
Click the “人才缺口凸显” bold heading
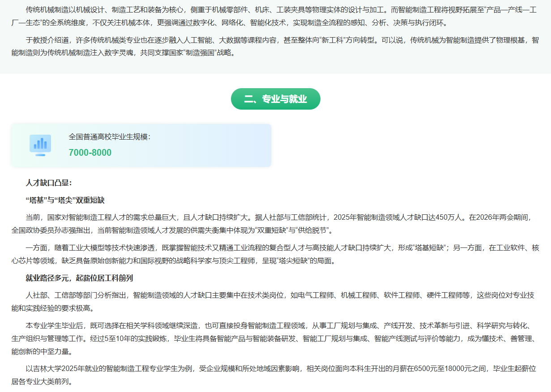pyautogui.click(x=49, y=183)
